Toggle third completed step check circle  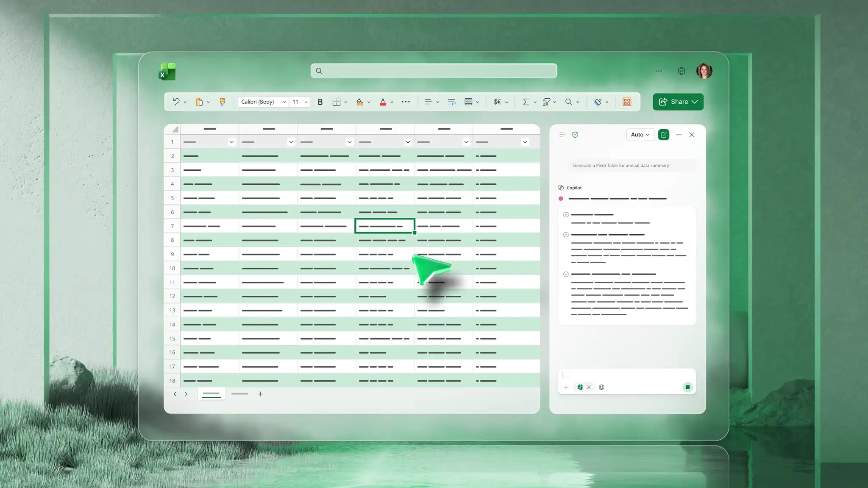566,274
